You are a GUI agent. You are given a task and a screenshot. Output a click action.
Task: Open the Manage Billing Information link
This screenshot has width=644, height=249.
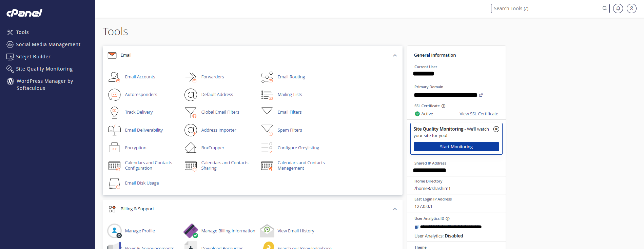[x=228, y=231]
